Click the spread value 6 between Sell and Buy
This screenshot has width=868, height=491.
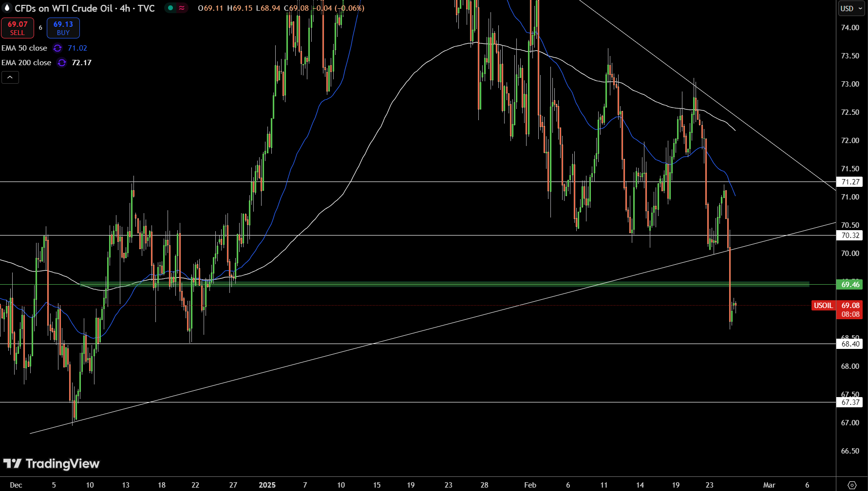(40, 28)
